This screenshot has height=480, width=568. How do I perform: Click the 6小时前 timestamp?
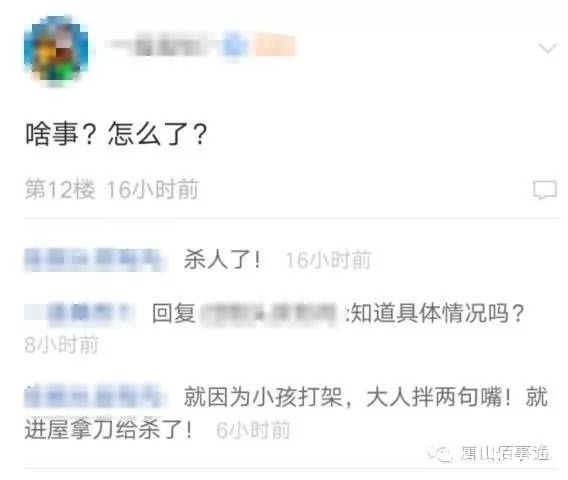pyautogui.click(x=253, y=430)
